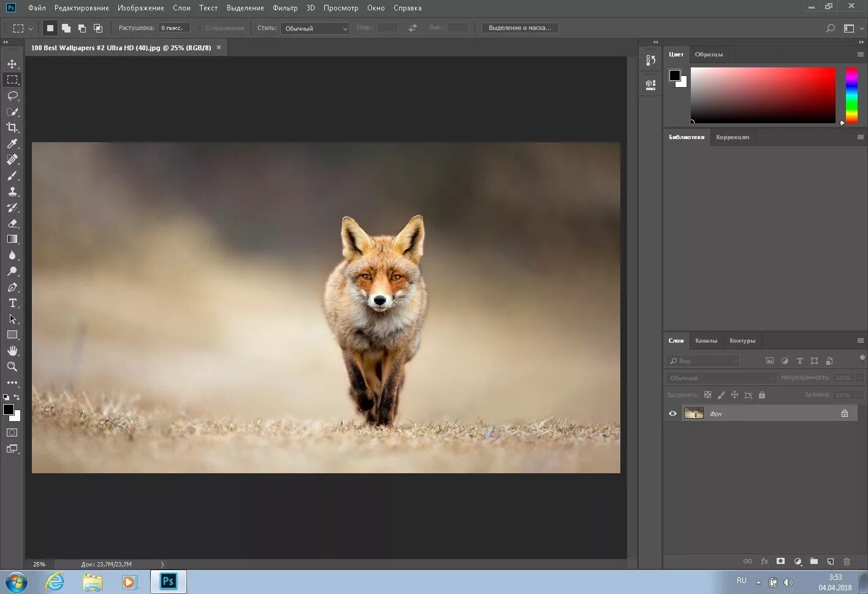
Task: Open layer blend mode Обычные dropdown
Action: pyautogui.click(x=721, y=378)
